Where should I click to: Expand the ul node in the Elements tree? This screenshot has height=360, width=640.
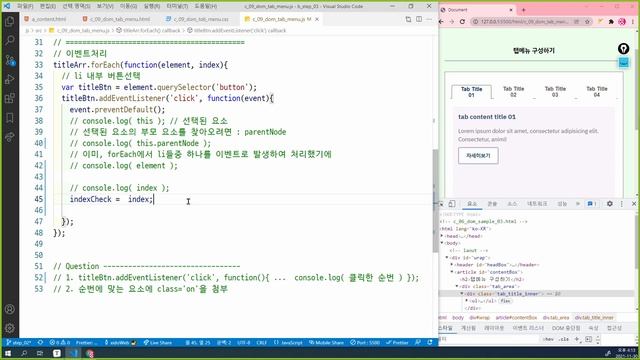(x=467, y=301)
